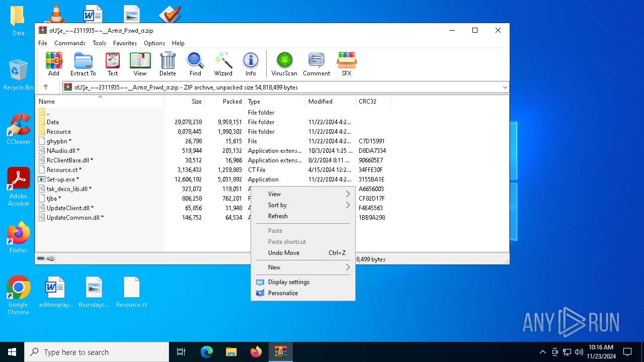Image resolution: width=644 pixels, height=362 pixels.
Task: Select the ghypbn file entry
Action: click(59, 141)
